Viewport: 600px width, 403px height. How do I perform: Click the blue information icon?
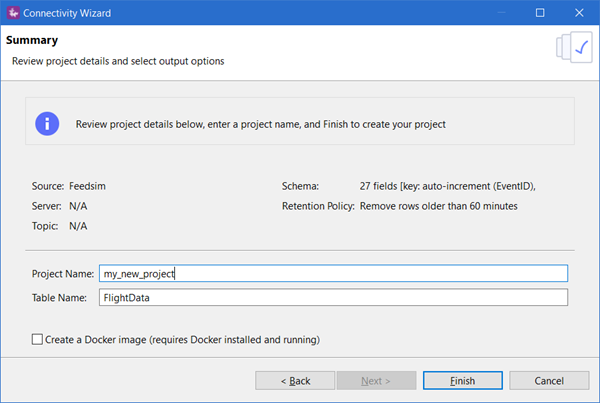[x=47, y=124]
